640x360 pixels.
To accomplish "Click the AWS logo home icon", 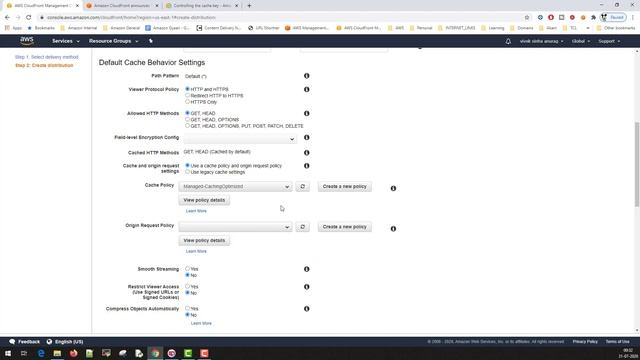I will pyautogui.click(x=27, y=41).
